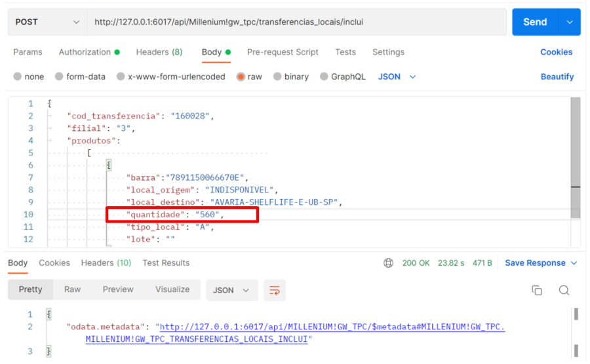590x364 pixels.
Task: Click the network globe icon
Action: click(388, 263)
